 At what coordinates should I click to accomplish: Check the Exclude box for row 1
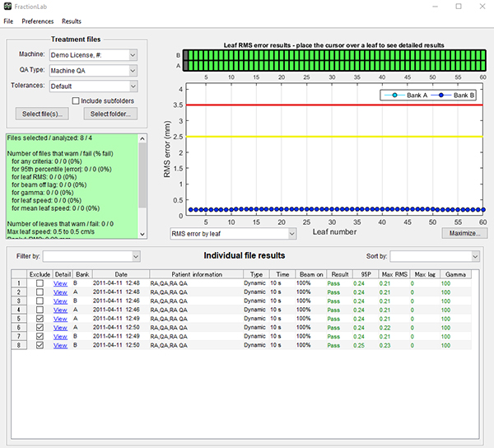(40, 283)
